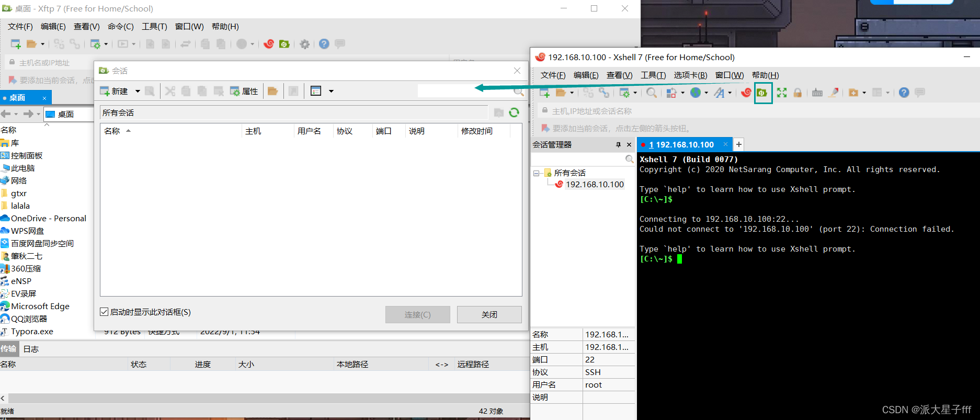
Task: Click the lock screen icon in Xshell toolbar
Action: pos(797,93)
